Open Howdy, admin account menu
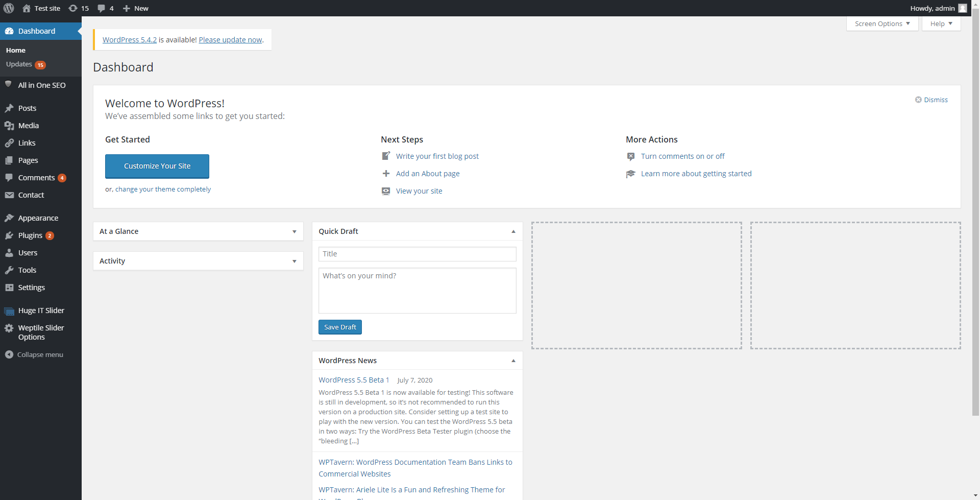The width and height of the screenshot is (980, 500). point(938,8)
